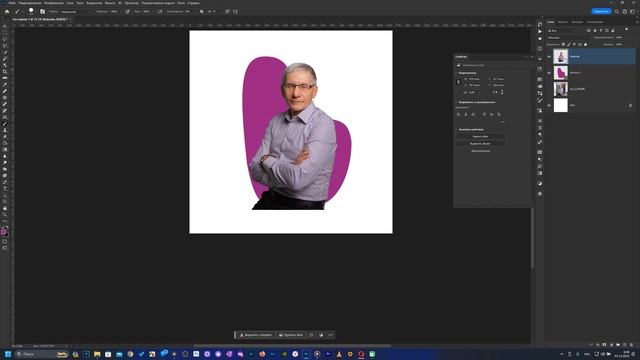Click Выделить предмет in contextual task bar
This screenshot has width=640, height=360.
256,335
